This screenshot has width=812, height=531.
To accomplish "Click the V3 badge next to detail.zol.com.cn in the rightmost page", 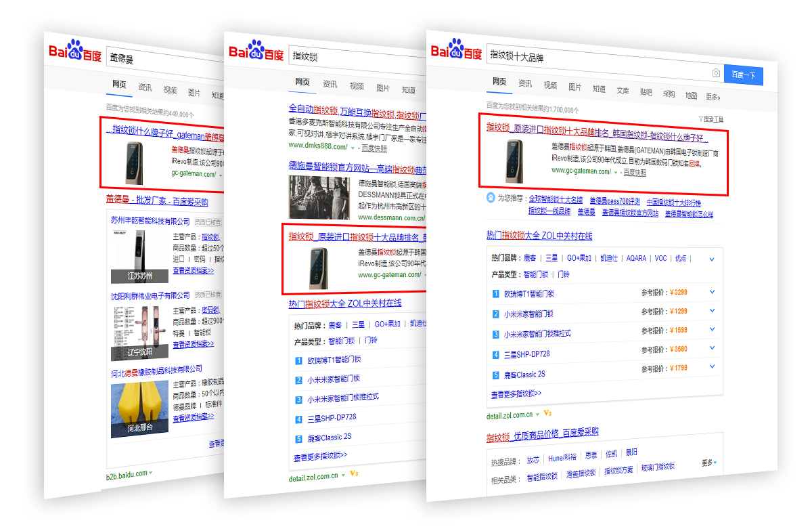I will [547, 413].
